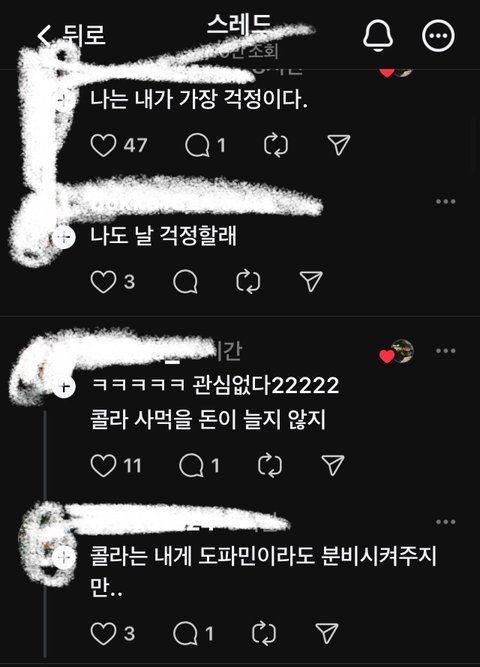The image size is (480, 667).
Task: Share the '나는 내가 가장 걱정이다' post
Action: 339,145
